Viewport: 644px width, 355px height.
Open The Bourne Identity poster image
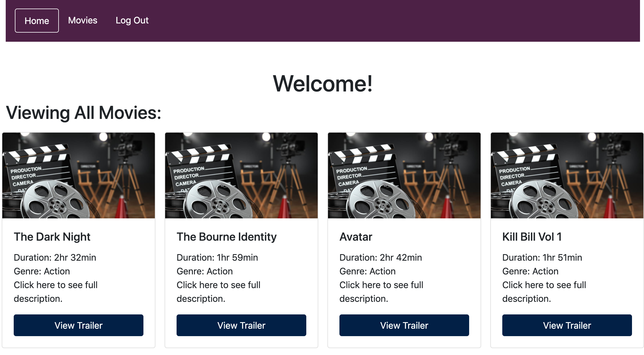click(x=241, y=175)
